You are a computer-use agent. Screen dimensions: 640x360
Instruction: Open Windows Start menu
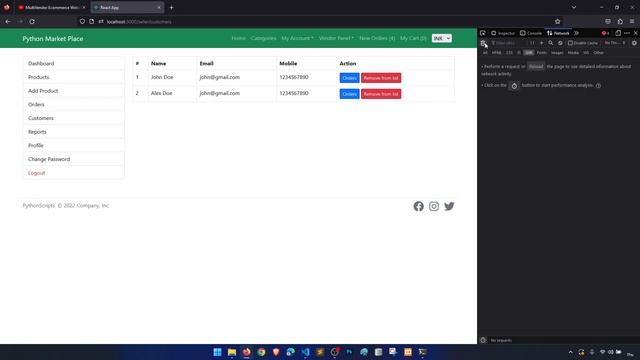click(217, 352)
